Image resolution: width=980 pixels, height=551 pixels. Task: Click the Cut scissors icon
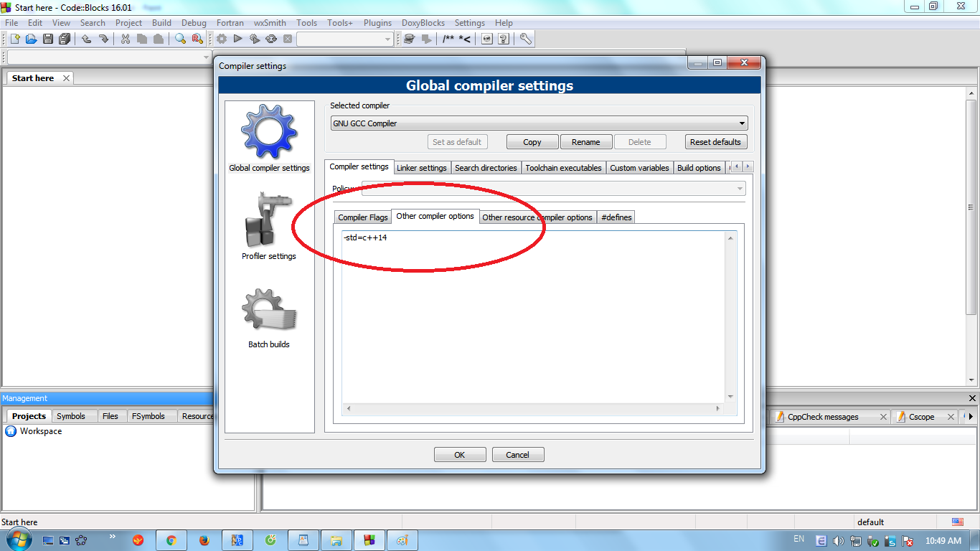point(125,39)
